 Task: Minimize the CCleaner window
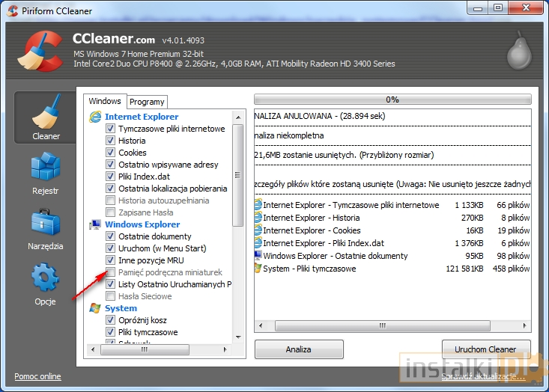tap(477, 8)
